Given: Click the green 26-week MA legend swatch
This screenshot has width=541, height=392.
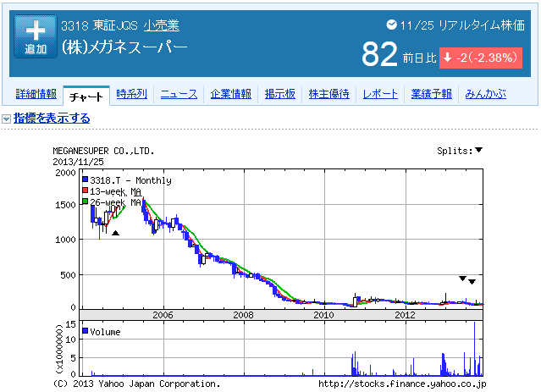Looking at the screenshot, I should pyautogui.click(x=86, y=202).
